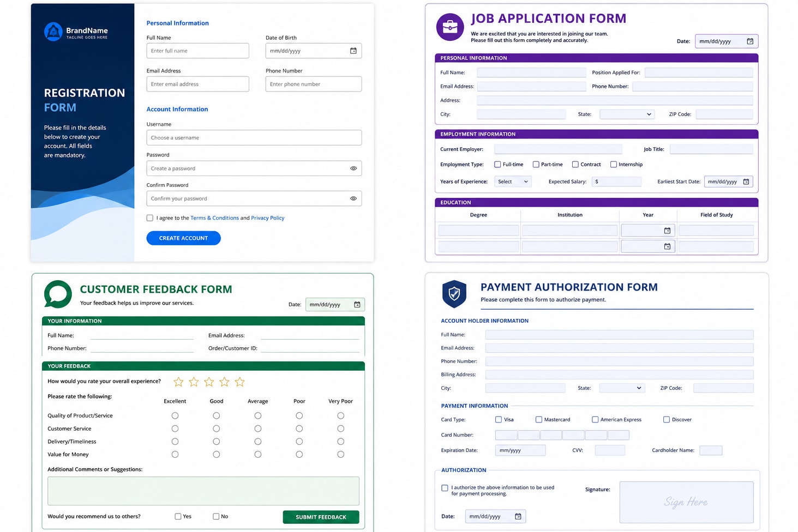Click the Enter phone number field

point(314,84)
